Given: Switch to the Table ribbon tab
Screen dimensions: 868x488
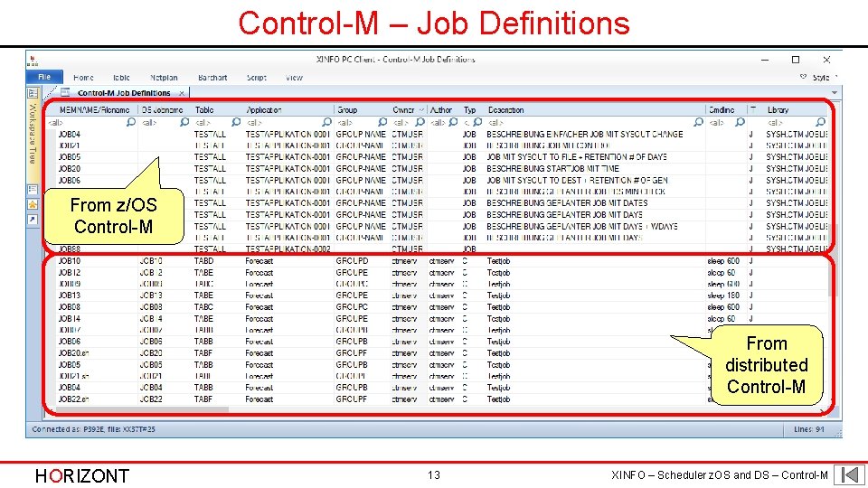Looking at the screenshot, I should pyautogui.click(x=121, y=78).
